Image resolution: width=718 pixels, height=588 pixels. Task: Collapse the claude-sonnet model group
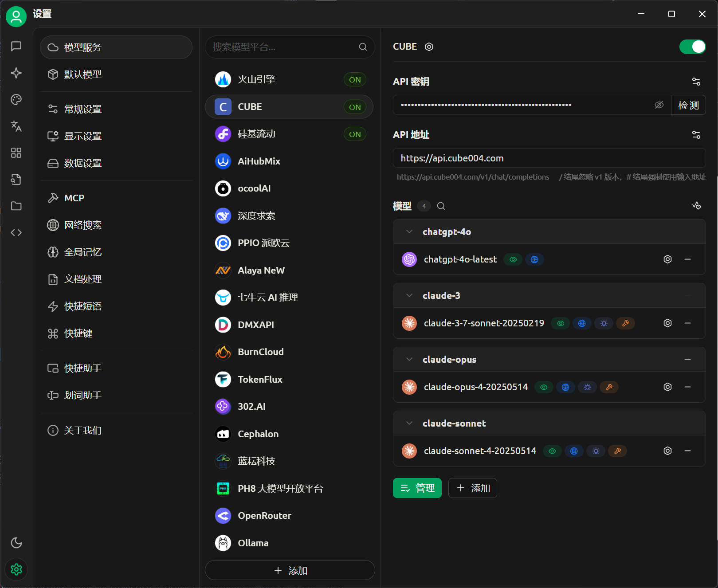tap(409, 423)
